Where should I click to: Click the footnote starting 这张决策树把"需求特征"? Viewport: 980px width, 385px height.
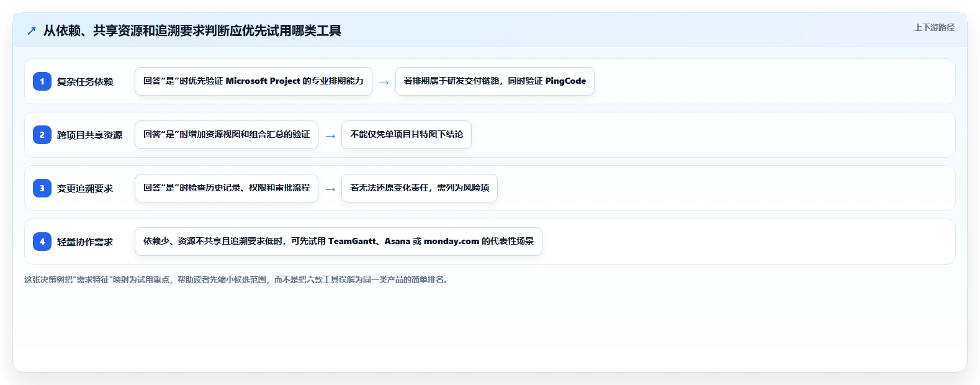tap(237, 280)
